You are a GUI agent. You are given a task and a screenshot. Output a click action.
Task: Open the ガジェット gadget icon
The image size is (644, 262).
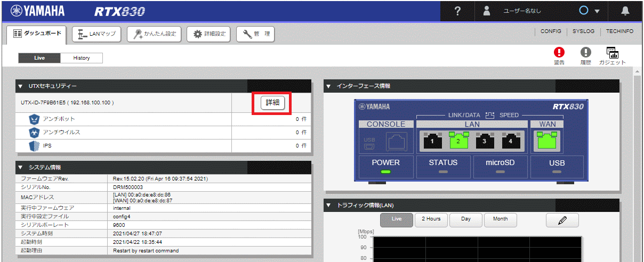coord(612,53)
